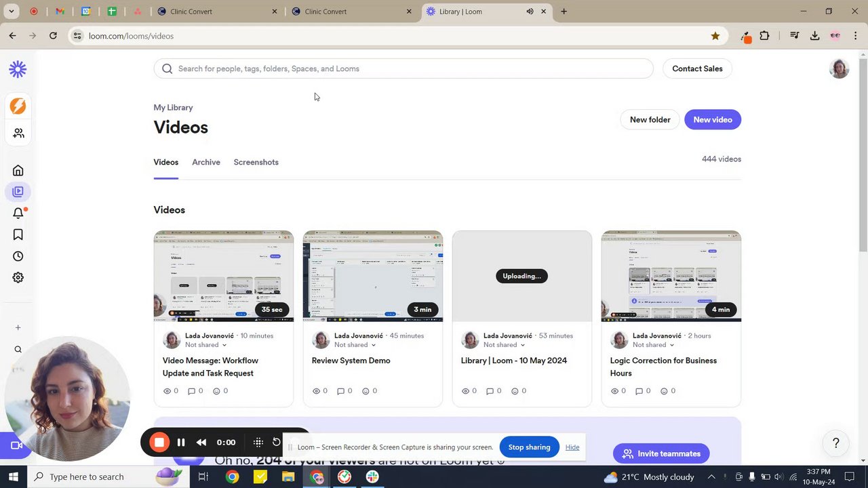Focus the Loom search field

[x=403, y=68]
